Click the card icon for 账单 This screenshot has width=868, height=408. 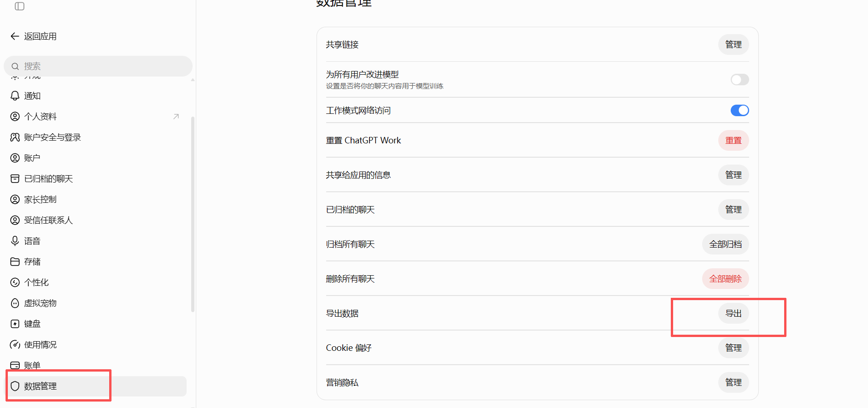[x=15, y=366]
